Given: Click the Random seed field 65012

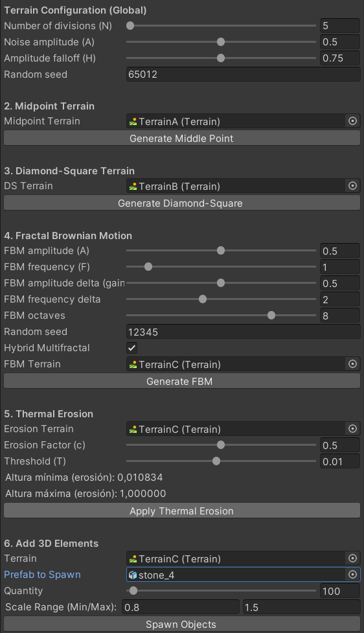Looking at the screenshot, I should point(243,75).
